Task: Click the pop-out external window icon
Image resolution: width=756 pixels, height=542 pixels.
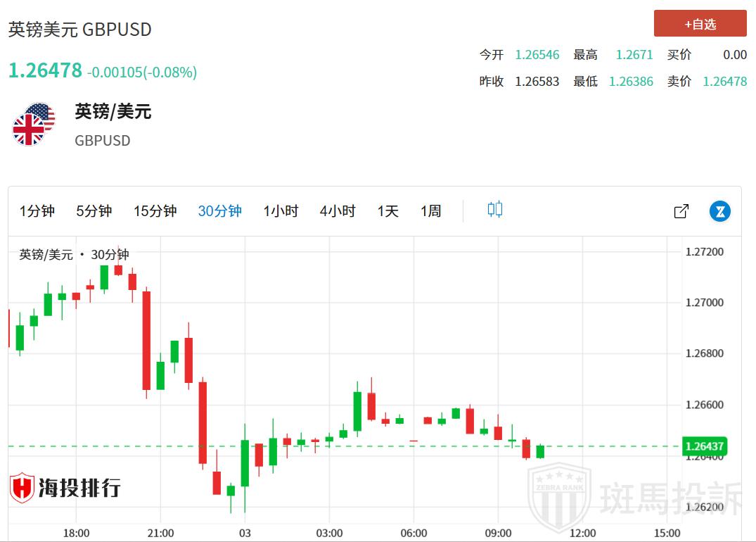Action: (x=681, y=211)
